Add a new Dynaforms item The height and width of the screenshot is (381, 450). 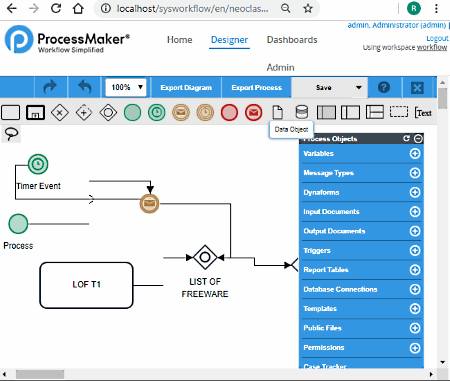pyautogui.click(x=415, y=192)
